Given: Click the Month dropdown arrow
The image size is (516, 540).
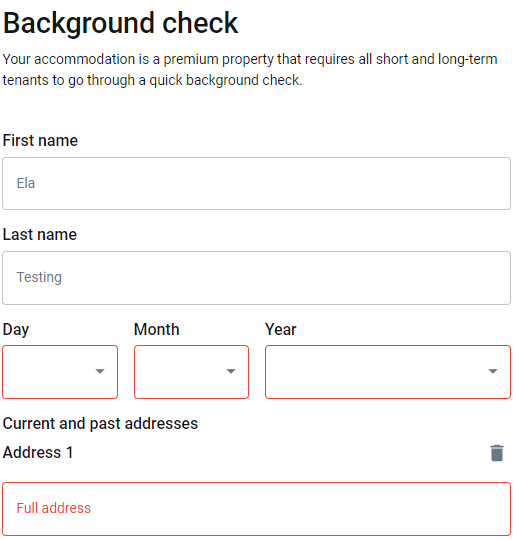Looking at the screenshot, I should pos(231,371).
